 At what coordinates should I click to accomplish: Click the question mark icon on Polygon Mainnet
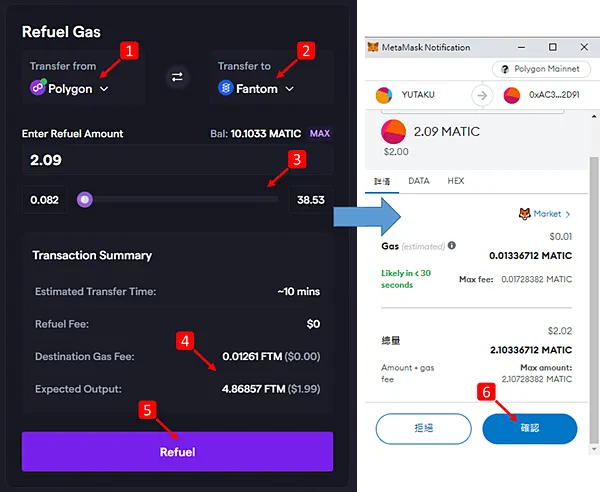(x=505, y=69)
